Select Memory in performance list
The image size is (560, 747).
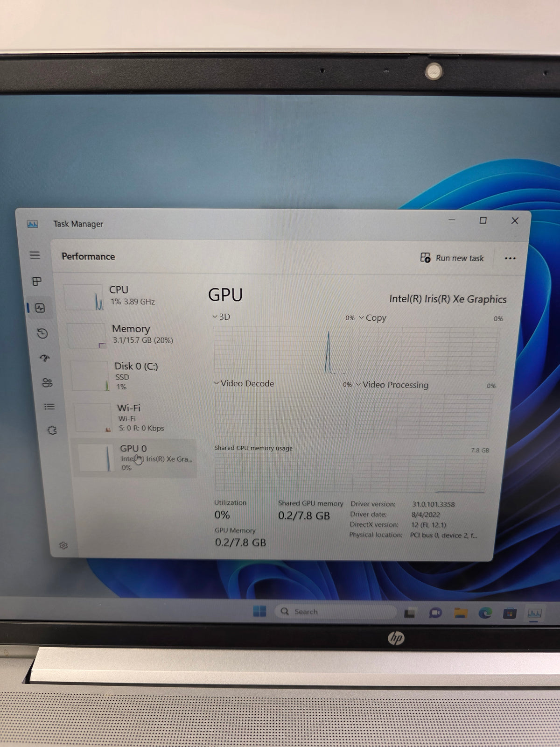[131, 335]
